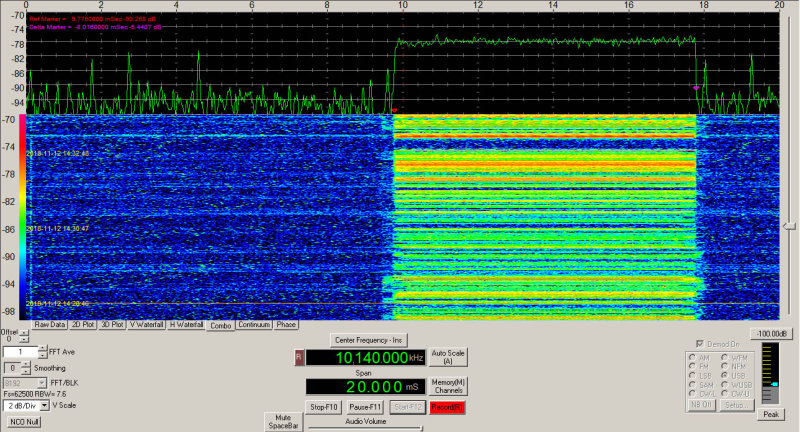
Task: Select SAM demodulation mode
Action: coord(692,385)
